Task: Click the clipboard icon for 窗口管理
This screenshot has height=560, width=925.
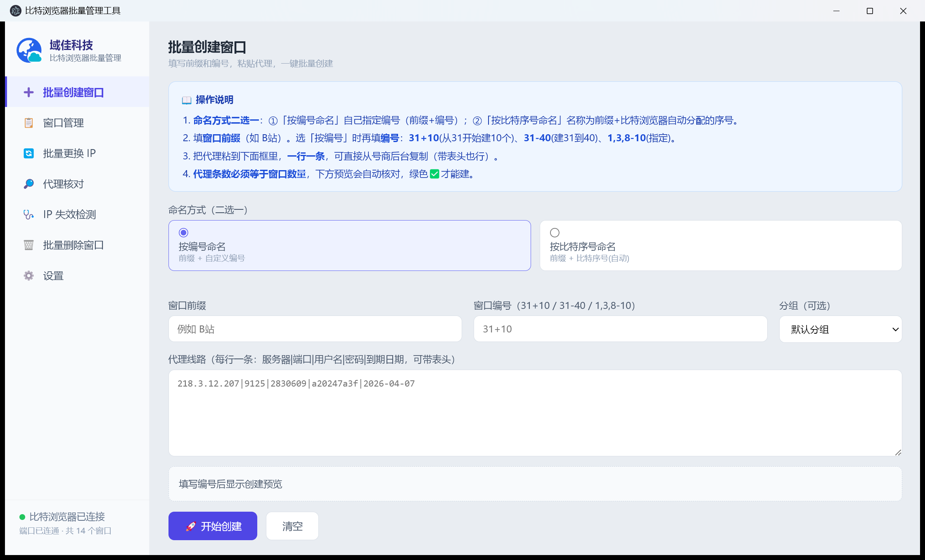Action: (28, 123)
